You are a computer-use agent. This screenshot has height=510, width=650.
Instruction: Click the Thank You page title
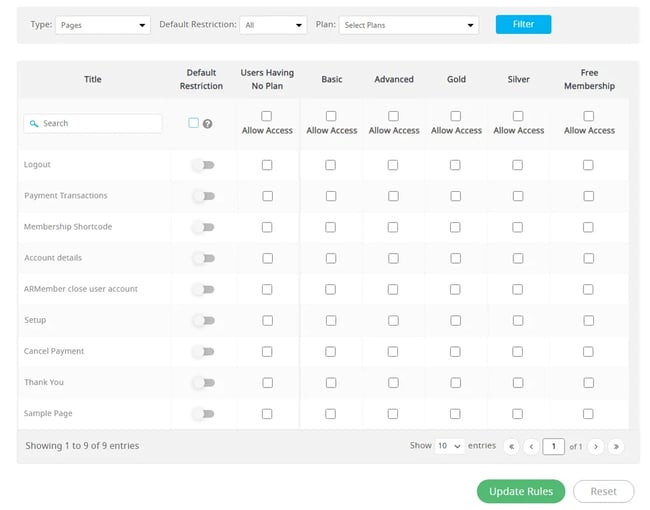(x=44, y=382)
